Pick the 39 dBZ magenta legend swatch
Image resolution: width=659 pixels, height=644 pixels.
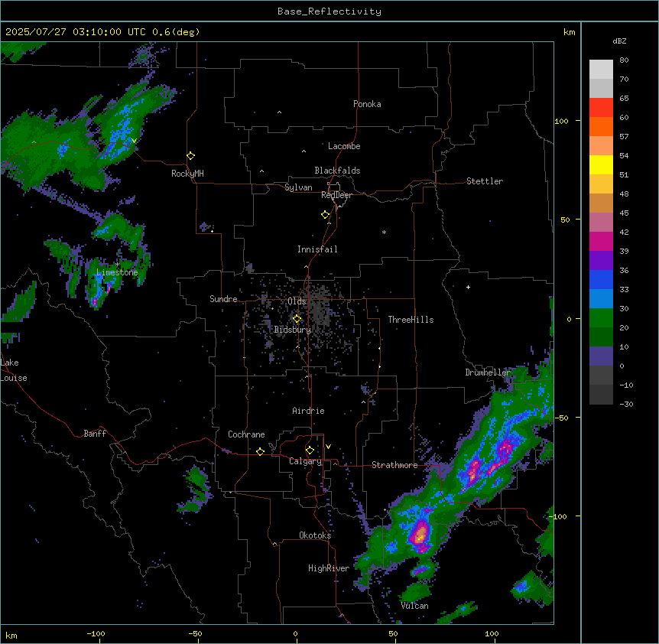601,241
